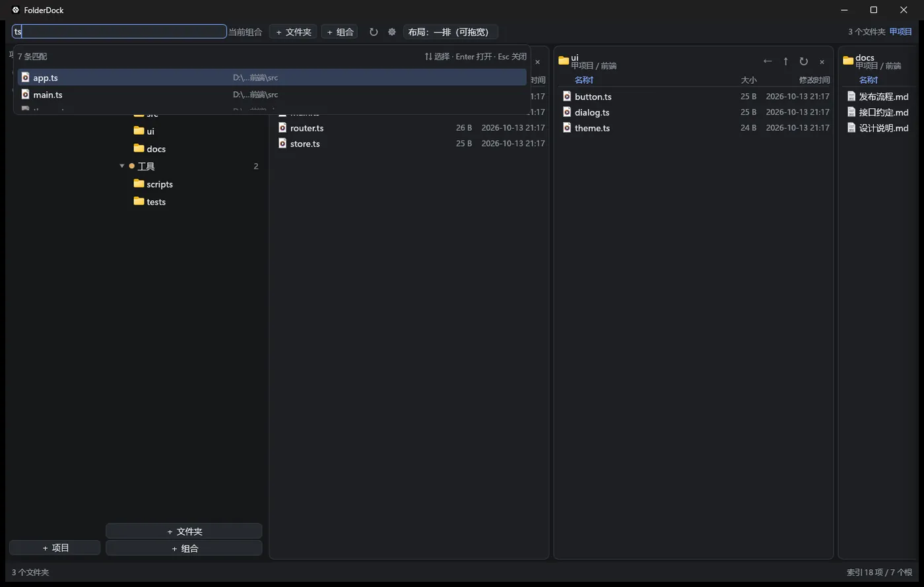Click the folder icon beside scripts in the tree

pos(139,184)
